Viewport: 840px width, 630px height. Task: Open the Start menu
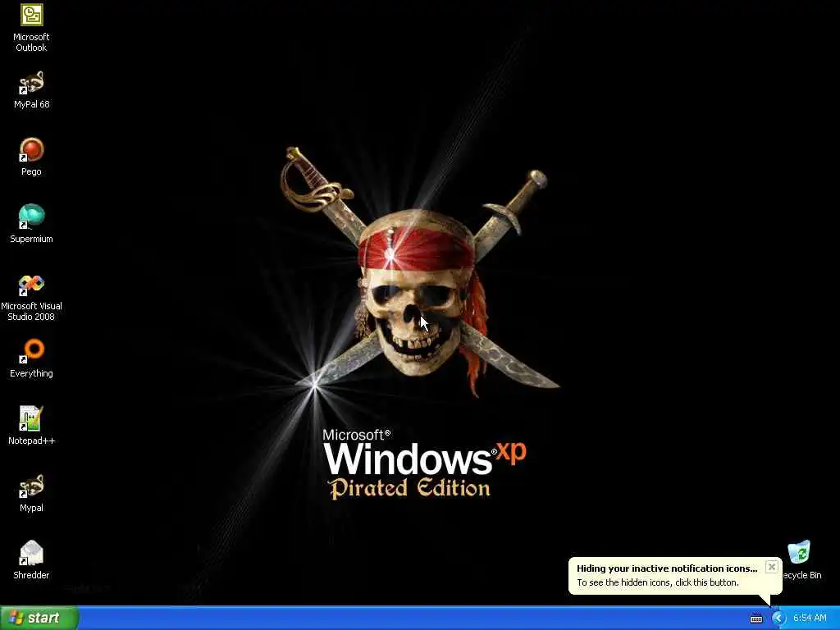[x=39, y=618]
